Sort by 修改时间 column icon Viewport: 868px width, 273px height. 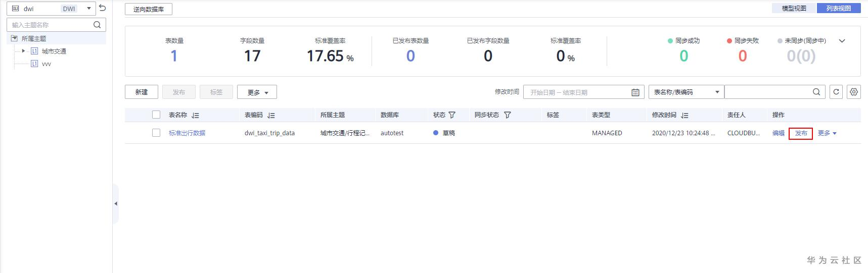(x=684, y=116)
